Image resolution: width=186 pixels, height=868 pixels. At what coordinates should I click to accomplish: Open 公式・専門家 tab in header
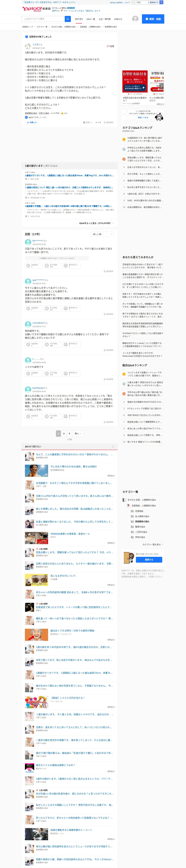point(105,19)
